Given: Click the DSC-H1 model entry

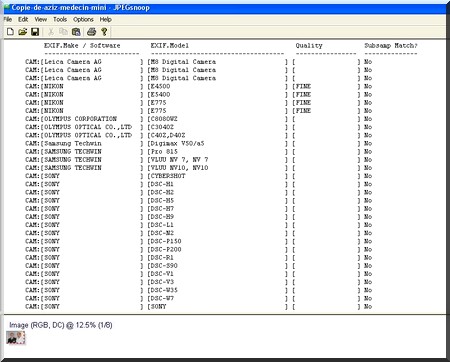Looking at the screenshot, I should pyautogui.click(x=162, y=184).
